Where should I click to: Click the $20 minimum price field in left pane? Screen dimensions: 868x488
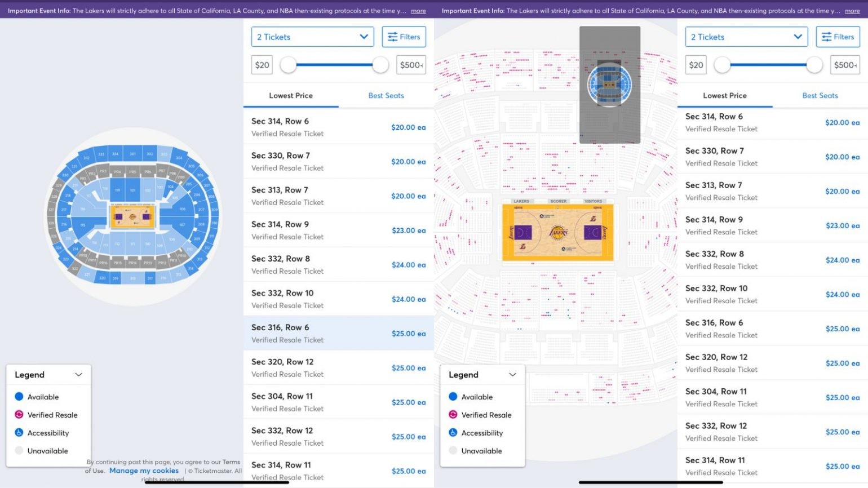pyautogui.click(x=262, y=65)
